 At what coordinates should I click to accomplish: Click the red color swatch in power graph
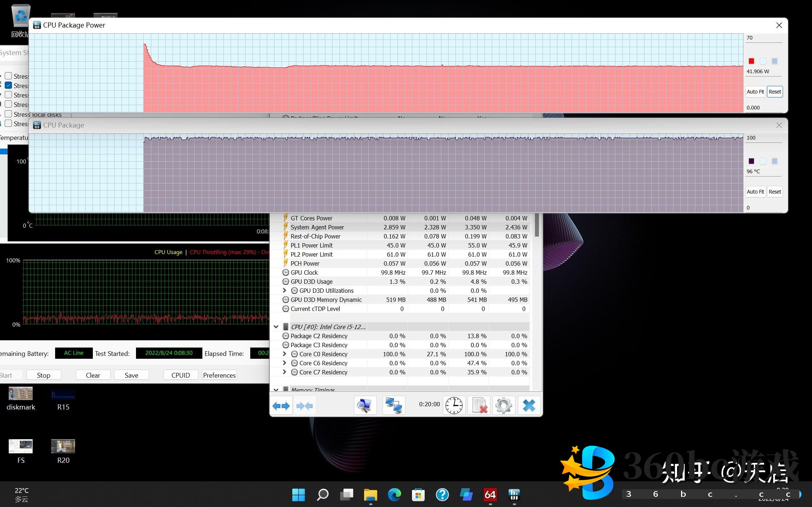[751, 61]
